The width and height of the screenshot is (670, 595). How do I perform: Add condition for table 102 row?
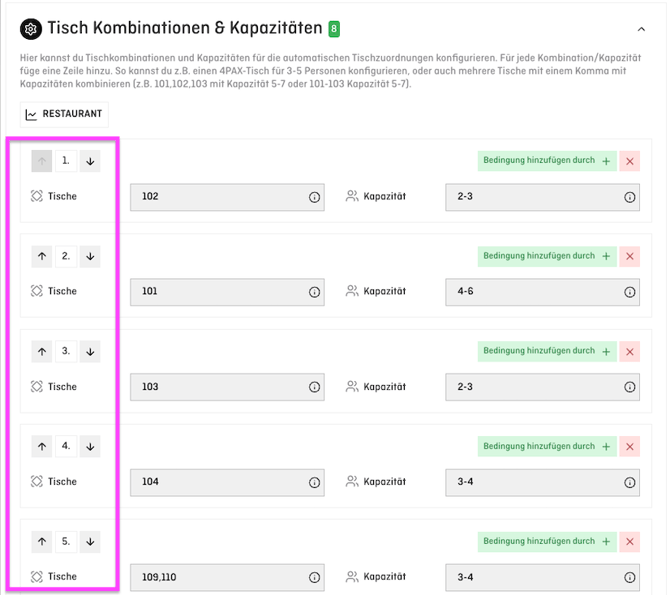[547, 161]
